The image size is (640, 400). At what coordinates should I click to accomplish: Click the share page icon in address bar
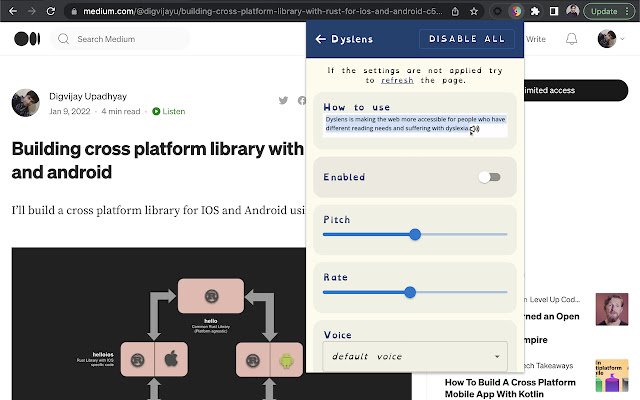(x=455, y=11)
